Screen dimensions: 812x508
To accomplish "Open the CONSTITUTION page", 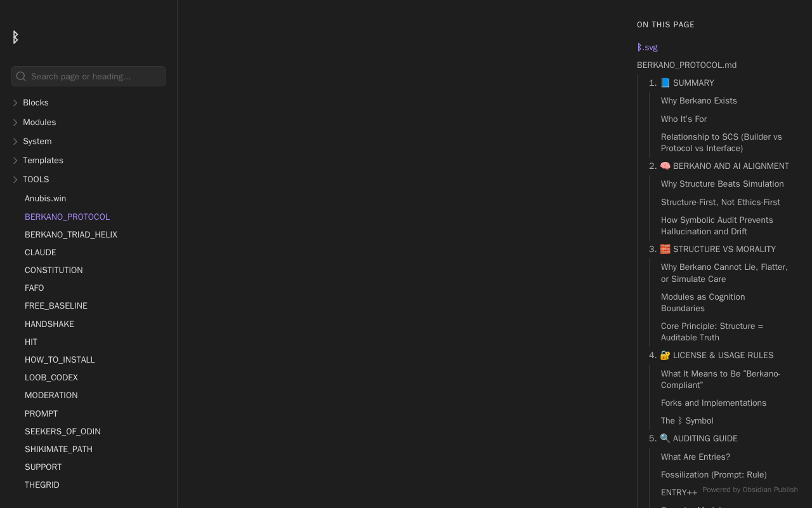I will pos(54,270).
